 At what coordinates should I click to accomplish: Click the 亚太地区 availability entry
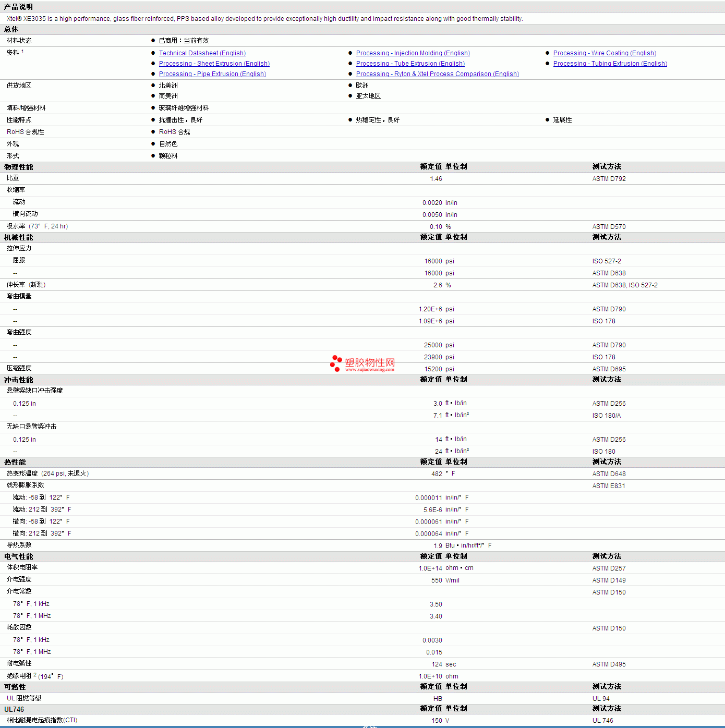(369, 96)
